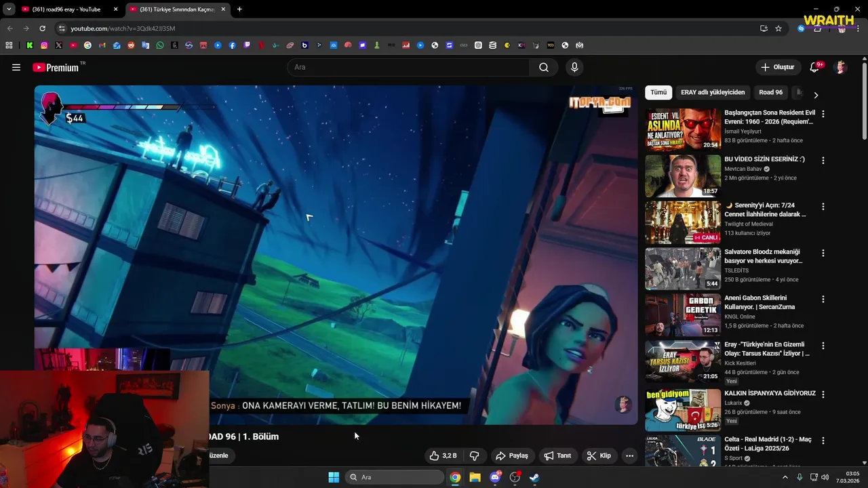This screenshot has width=868, height=488.
Task: Open Steam from the taskbar
Action: [x=534, y=477]
